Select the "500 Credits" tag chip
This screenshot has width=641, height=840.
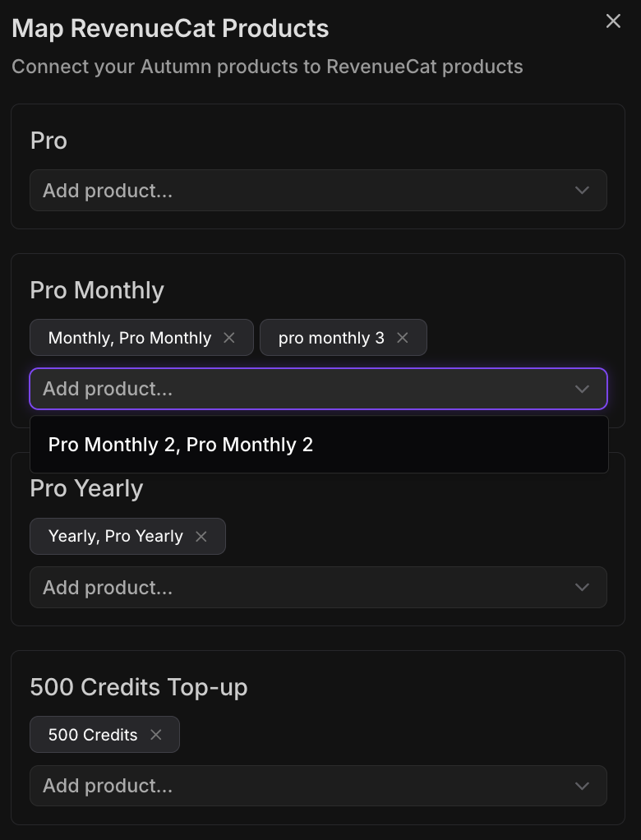coord(90,734)
